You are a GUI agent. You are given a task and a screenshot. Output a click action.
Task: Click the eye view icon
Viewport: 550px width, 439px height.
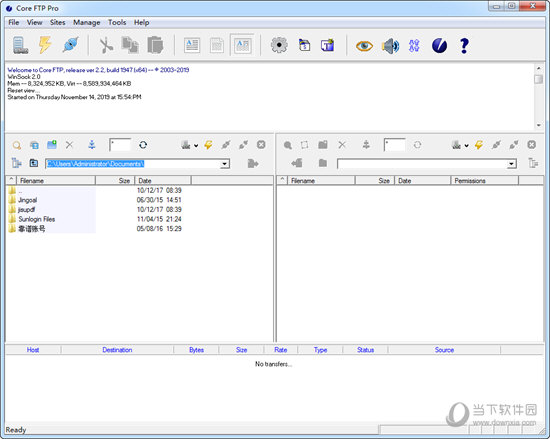[x=364, y=46]
